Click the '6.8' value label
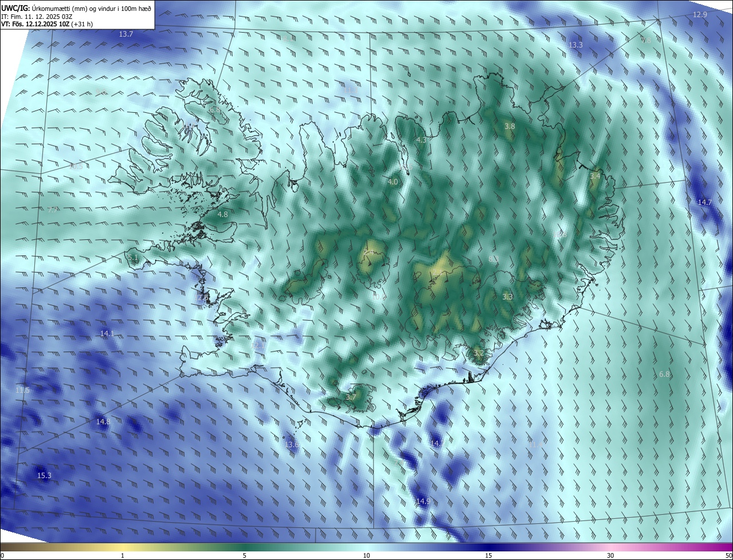733x560 pixels. click(664, 374)
